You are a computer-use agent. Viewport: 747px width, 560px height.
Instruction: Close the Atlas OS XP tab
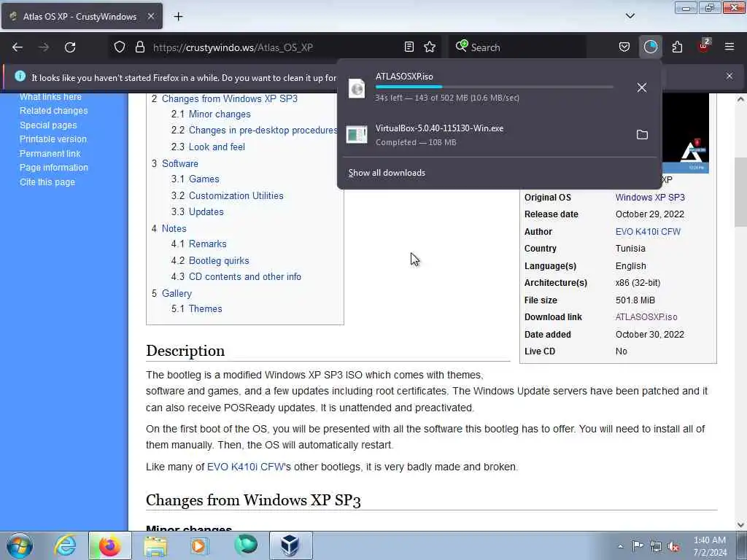(x=150, y=16)
